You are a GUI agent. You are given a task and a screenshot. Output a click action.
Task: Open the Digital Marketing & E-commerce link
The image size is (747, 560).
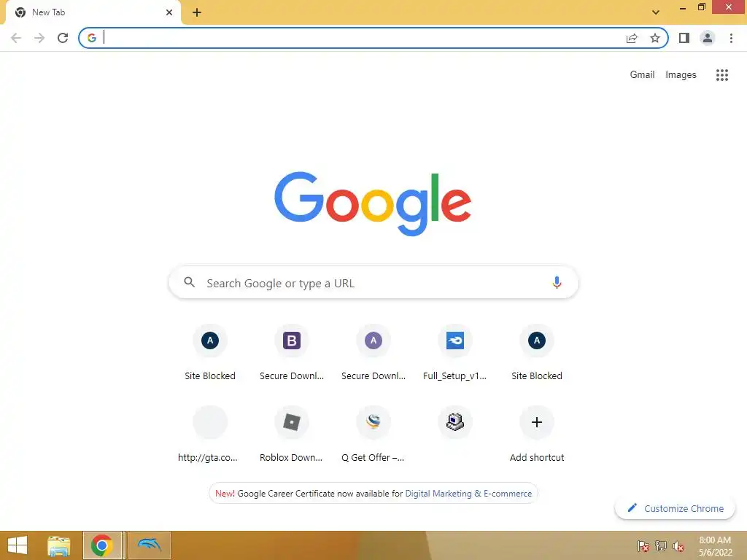(468, 494)
